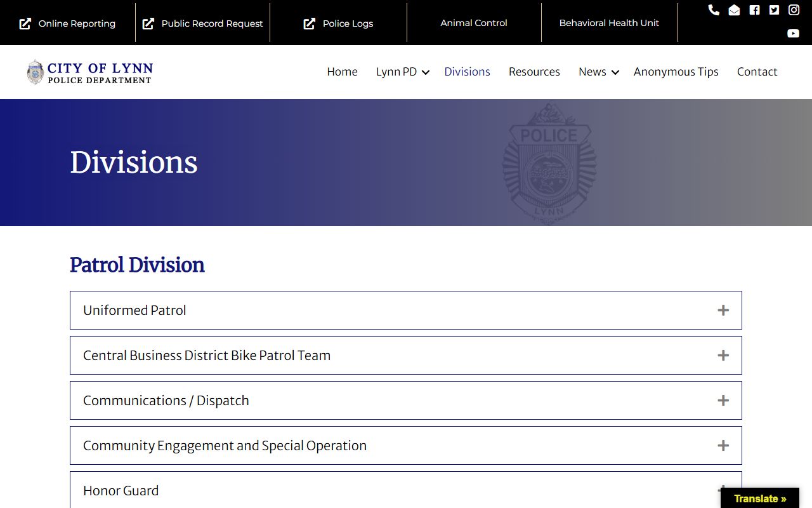812x508 pixels.
Task: Select the Divisions menu item
Action: pyautogui.click(x=467, y=72)
